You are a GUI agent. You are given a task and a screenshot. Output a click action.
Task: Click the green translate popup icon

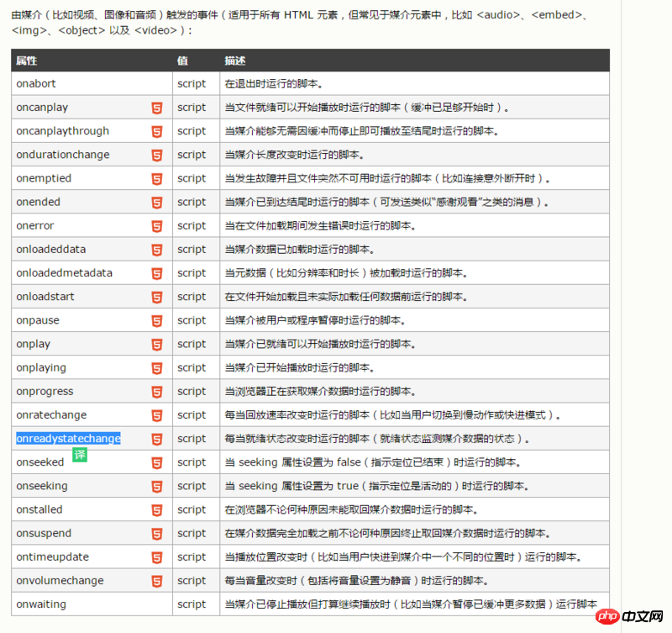click(80, 455)
